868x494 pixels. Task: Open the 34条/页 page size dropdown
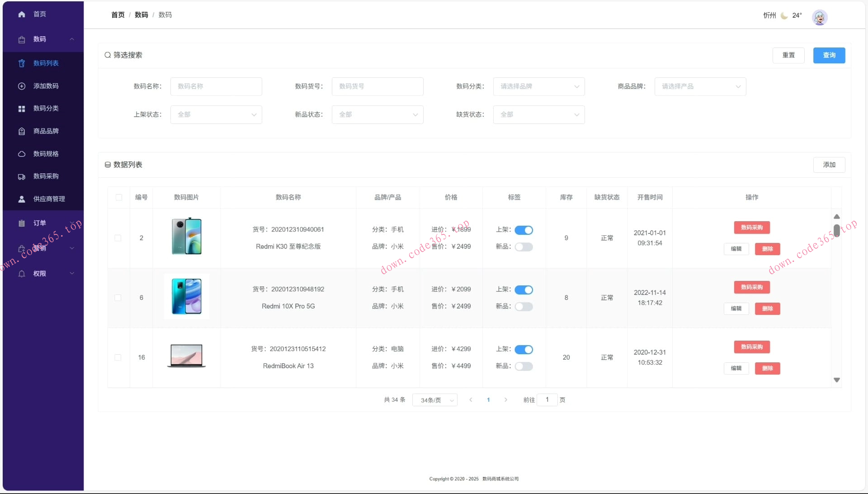tap(434, 400)
